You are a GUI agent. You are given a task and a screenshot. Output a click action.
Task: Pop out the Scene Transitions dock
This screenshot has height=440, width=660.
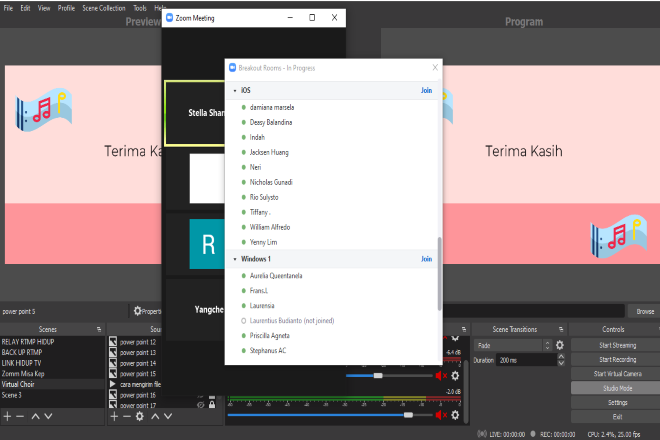point(559,329)
